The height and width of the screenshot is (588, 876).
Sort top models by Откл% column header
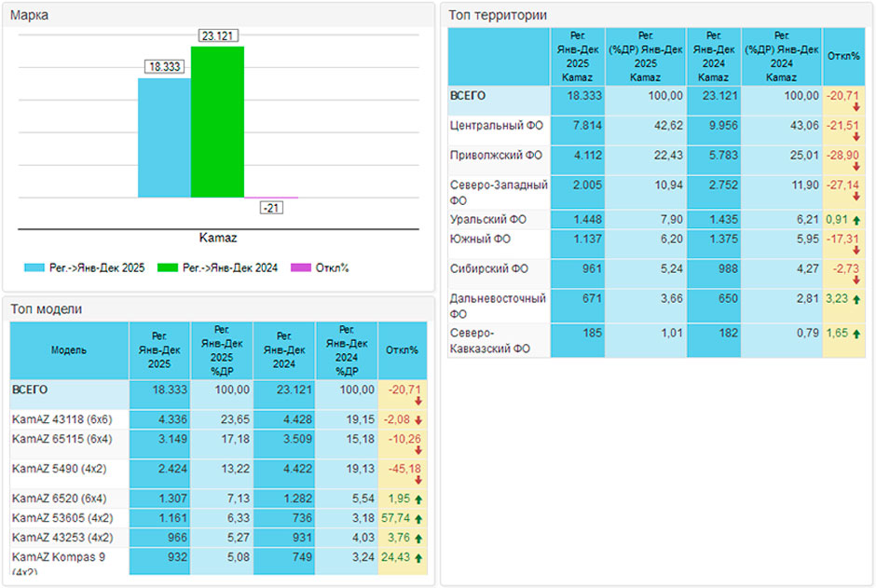(402, 350)
